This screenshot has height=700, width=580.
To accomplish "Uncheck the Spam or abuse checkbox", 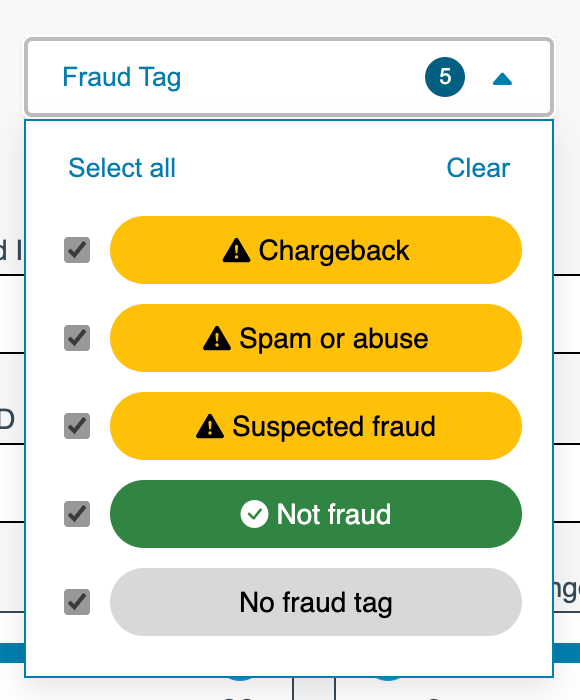I will (x=77, y=338).
